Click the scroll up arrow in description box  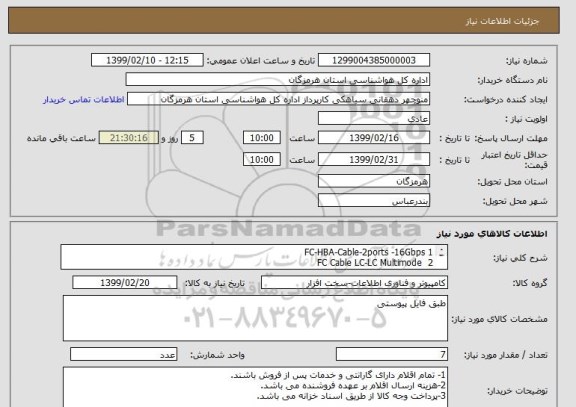(x=442, y=251)
